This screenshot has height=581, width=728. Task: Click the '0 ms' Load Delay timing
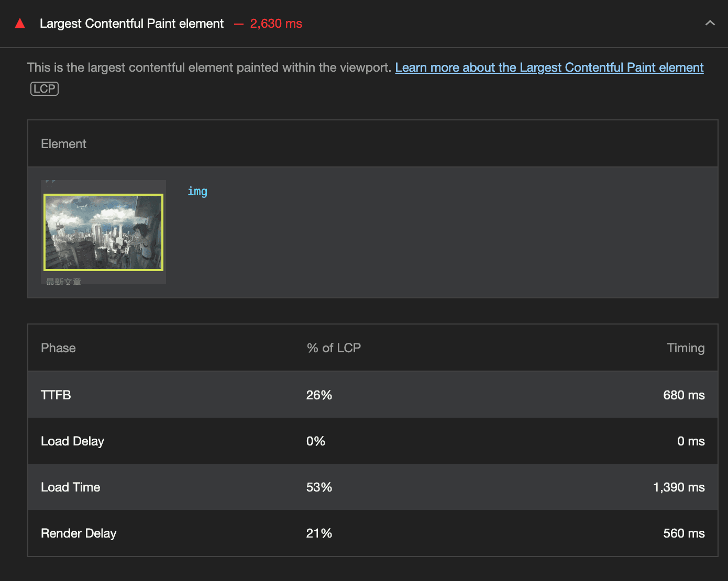[691, 441]
